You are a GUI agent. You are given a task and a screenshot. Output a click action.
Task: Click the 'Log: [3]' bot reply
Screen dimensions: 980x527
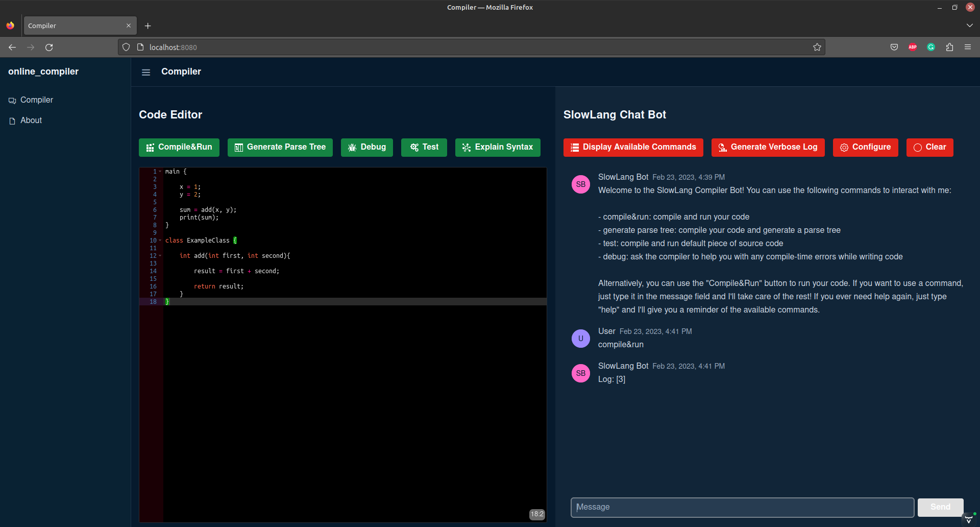(611, 379)
